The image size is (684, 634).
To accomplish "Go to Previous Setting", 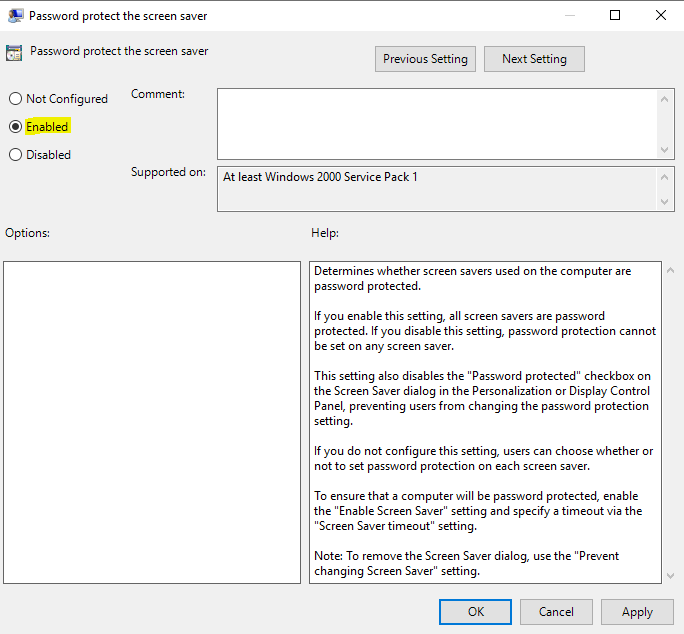I will (x=425, y=59).
